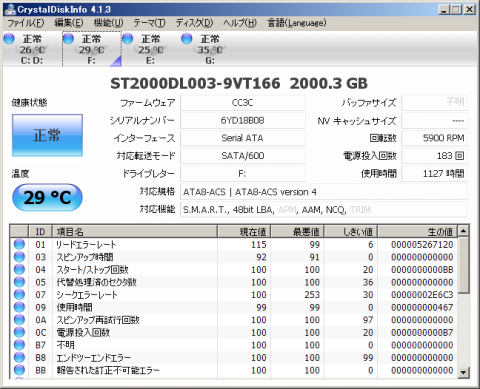Select the エンドツーエンドエラー row
Viewport: 480px width, 389px height.
pyautogui.click(x=234, y=357)
